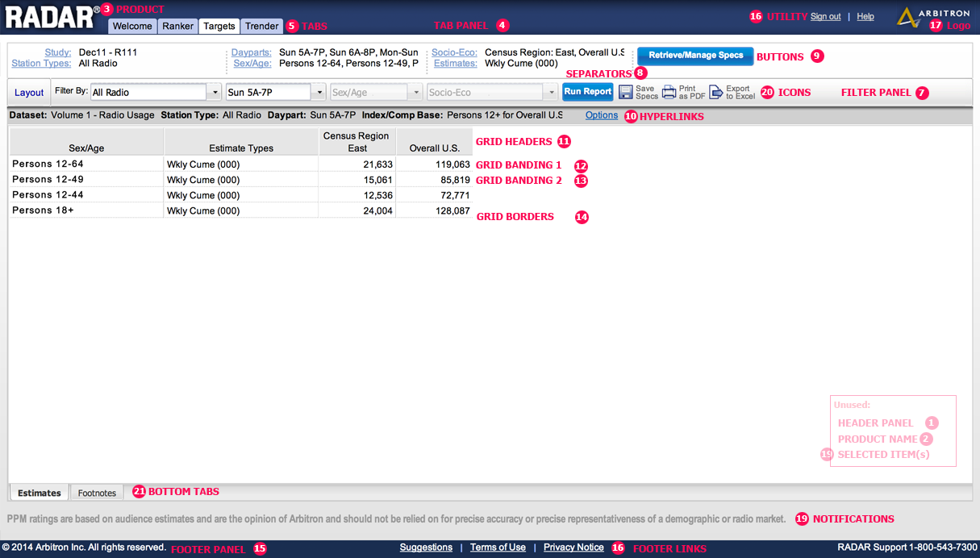
Task: Select the Persons 12-44 row label
Action: pyautogui.click(x=48, y=194)
